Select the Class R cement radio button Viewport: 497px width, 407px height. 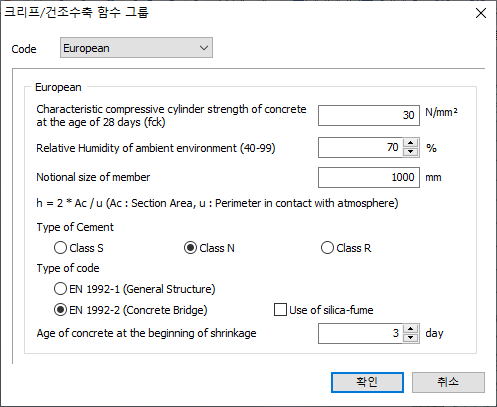tap(327, 248)
